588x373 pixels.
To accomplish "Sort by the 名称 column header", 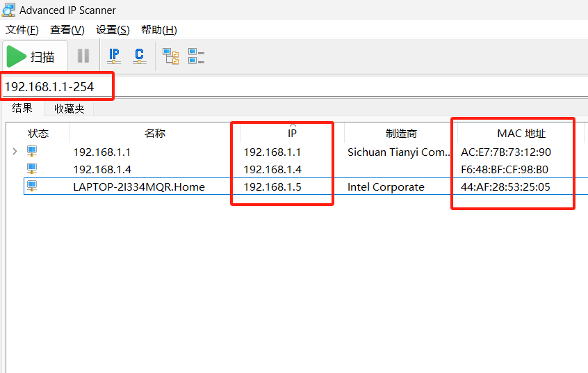I will click(x=155, y=134).
